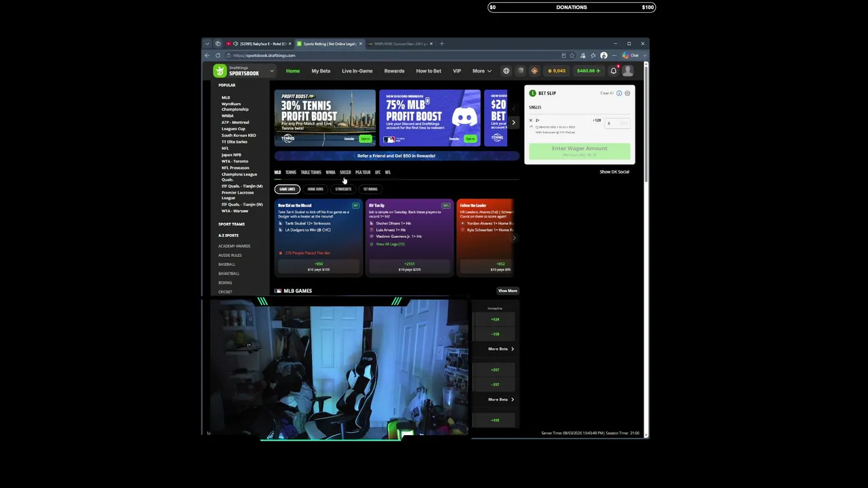Open the VIP page
The height and width of the screenshot is (488, 868).
point(457,70)
